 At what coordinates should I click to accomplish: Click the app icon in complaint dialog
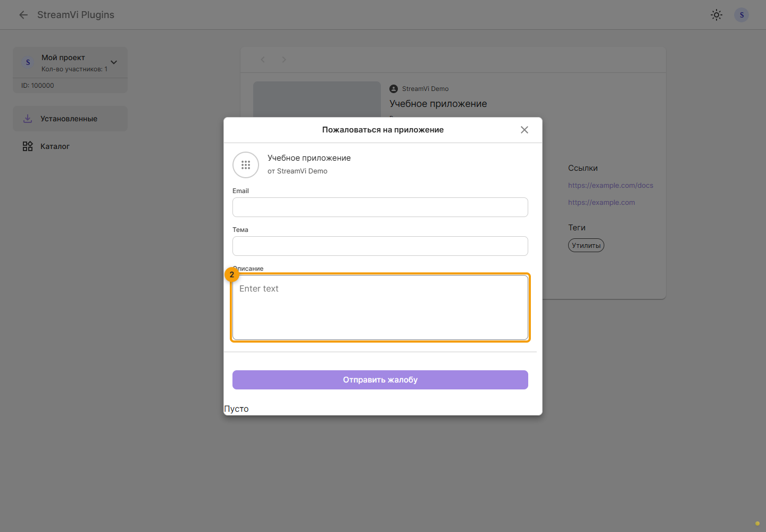tap(246, 165)
